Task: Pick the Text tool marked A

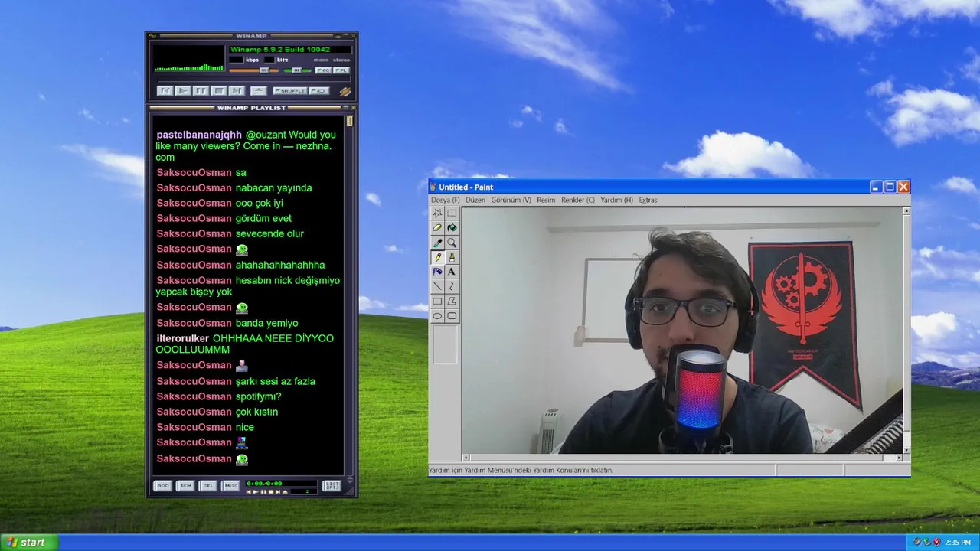Action: 452,272
